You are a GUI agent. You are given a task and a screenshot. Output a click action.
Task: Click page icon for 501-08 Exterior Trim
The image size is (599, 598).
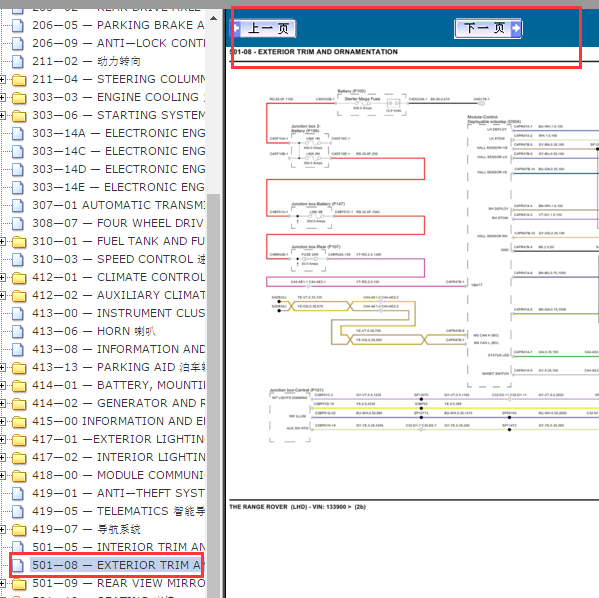18,565
